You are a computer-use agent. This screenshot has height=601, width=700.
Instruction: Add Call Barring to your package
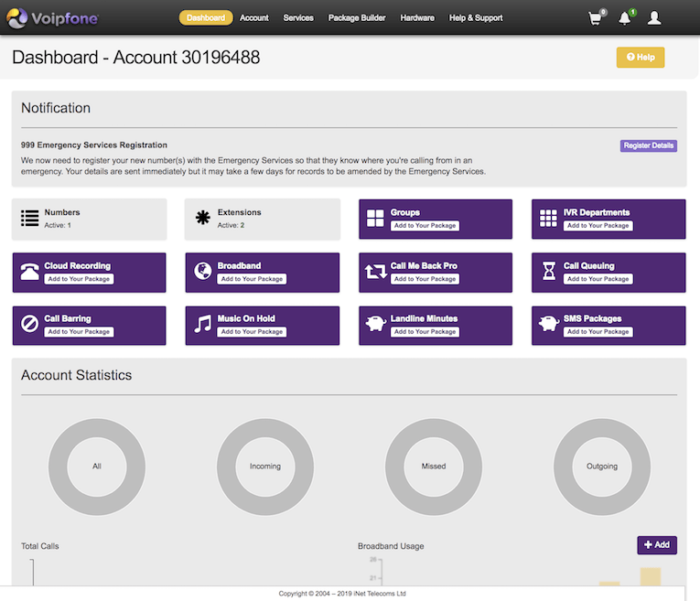point(79,331)
